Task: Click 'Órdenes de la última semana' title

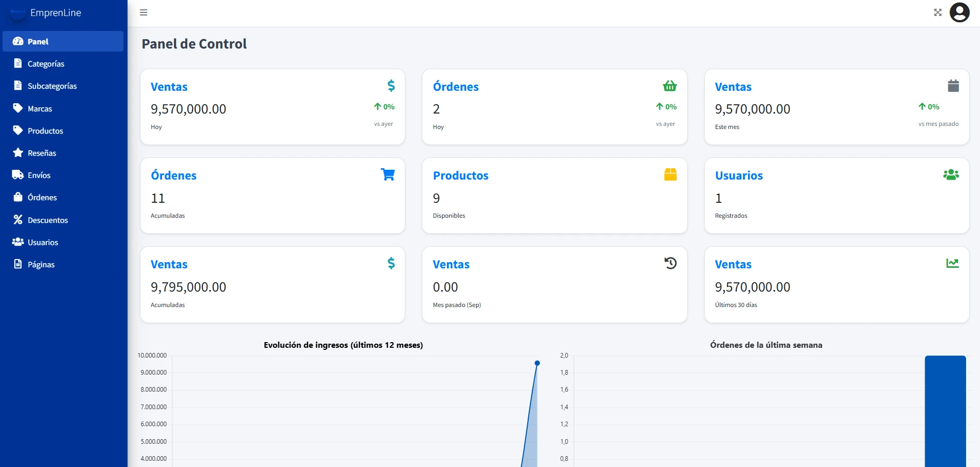Action: pyautogui.click(x=766, y=345)
